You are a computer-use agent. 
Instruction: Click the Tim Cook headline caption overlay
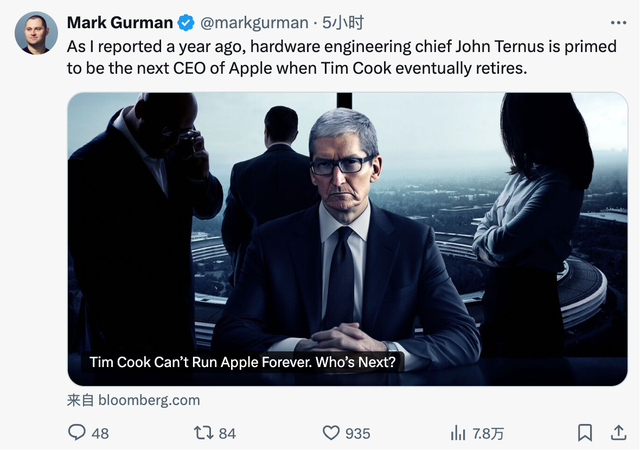[x=243, y=362]
